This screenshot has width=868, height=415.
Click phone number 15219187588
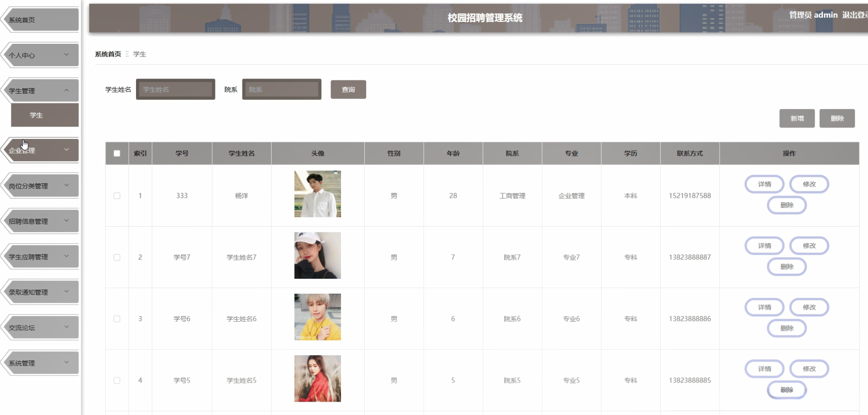pos(690,196)
